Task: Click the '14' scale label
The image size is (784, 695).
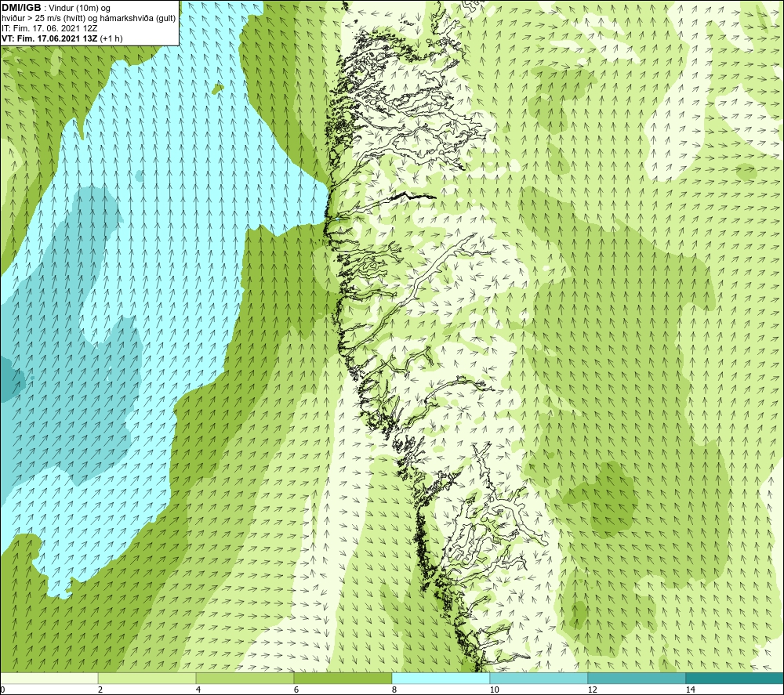Action: tap(690, 690)
